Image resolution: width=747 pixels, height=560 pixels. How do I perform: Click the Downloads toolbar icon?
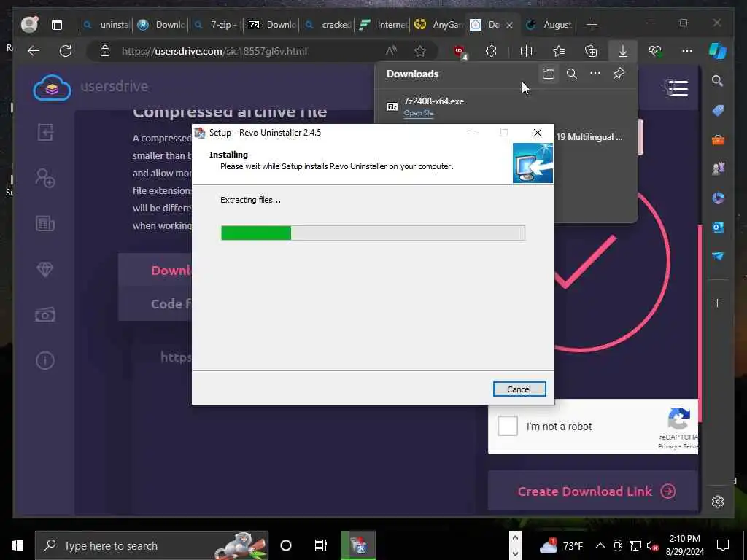[623, 51]
